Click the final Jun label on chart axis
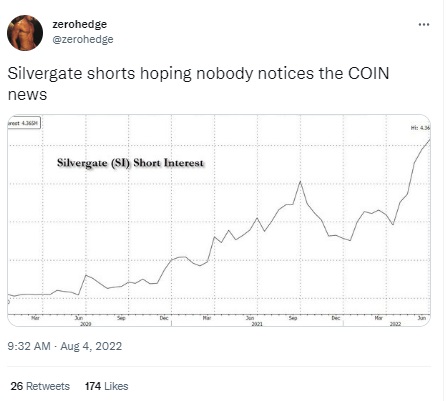This screenshot has height=401, width=447. click(422, 318)
